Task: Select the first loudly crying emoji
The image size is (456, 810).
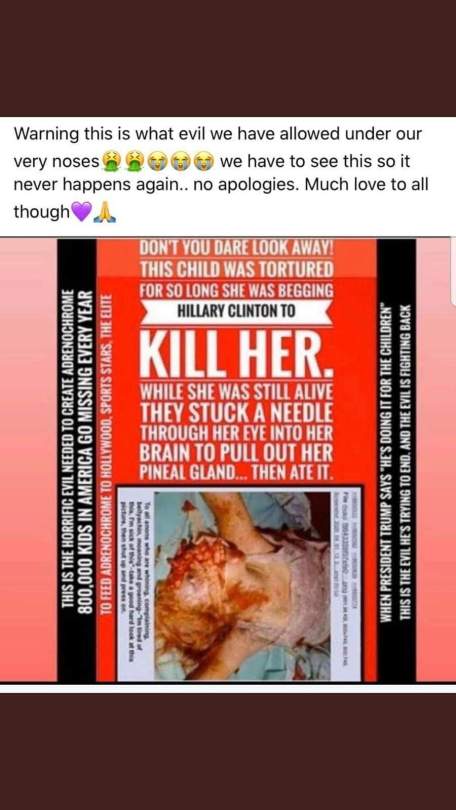Action: coord(158,162)
